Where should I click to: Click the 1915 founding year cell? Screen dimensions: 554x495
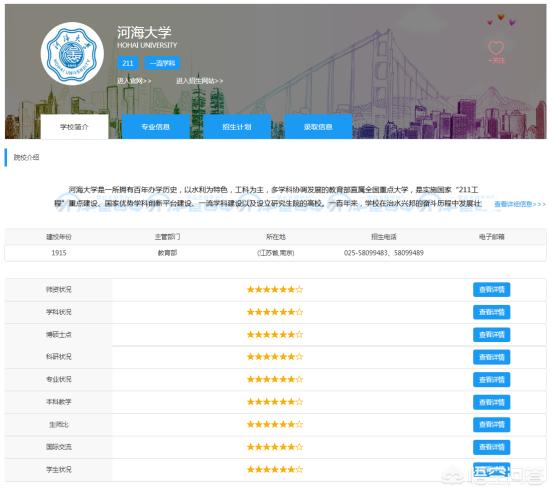pyautogui.click(x=59, y=253)
